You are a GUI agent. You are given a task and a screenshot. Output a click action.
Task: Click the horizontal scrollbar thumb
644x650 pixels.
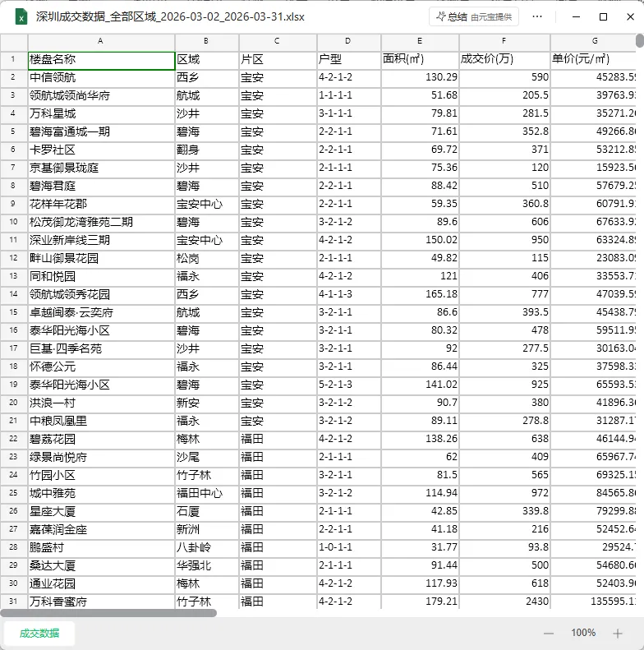tap(108, 613)
